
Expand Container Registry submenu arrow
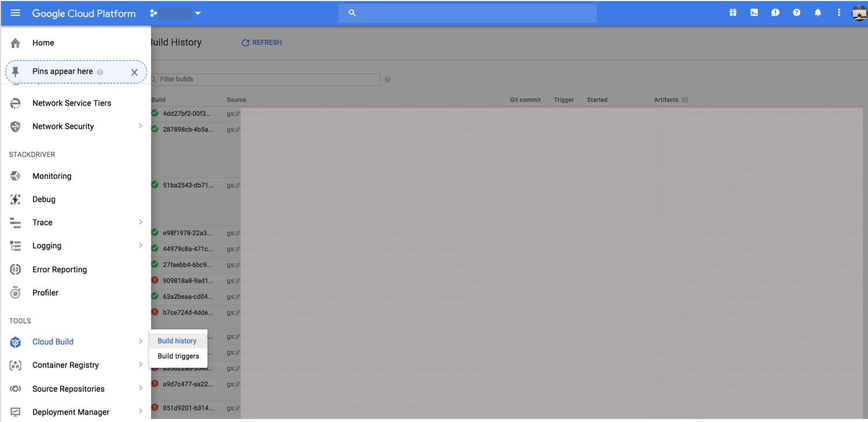pos(140,365)
